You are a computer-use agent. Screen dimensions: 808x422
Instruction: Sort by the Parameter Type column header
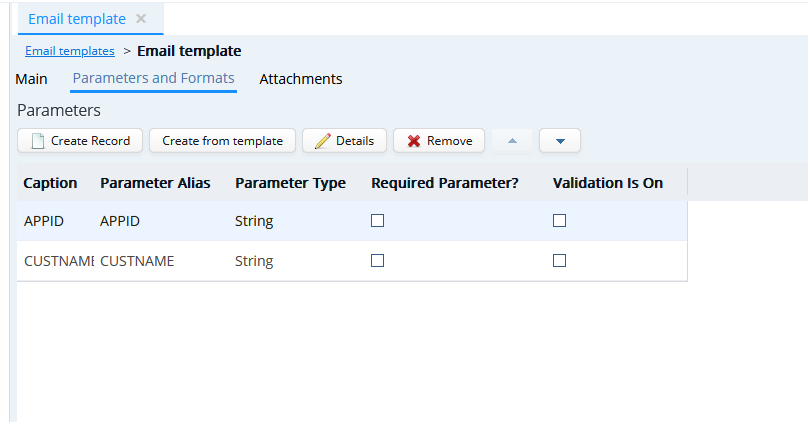[x=290, y=183]
